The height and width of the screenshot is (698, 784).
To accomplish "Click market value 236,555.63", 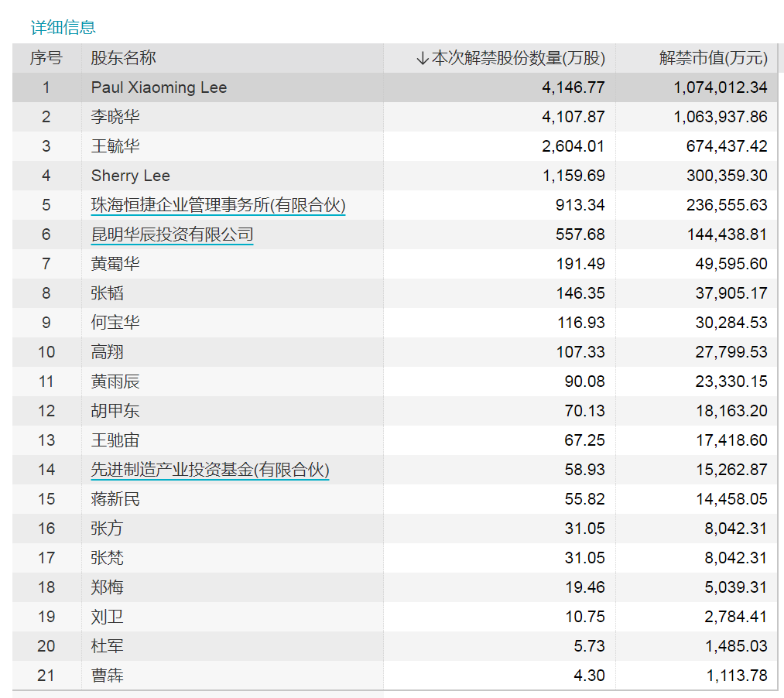I will tap(727, 205).
